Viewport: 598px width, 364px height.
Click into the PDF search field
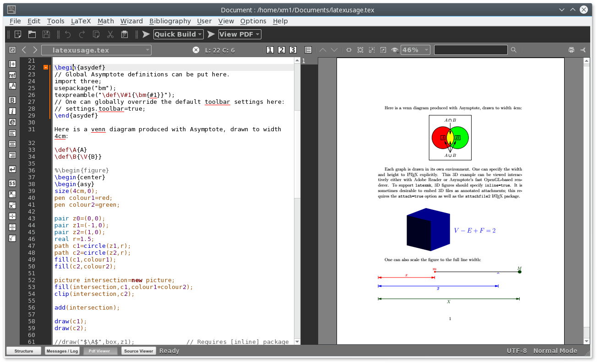[471, 50]
